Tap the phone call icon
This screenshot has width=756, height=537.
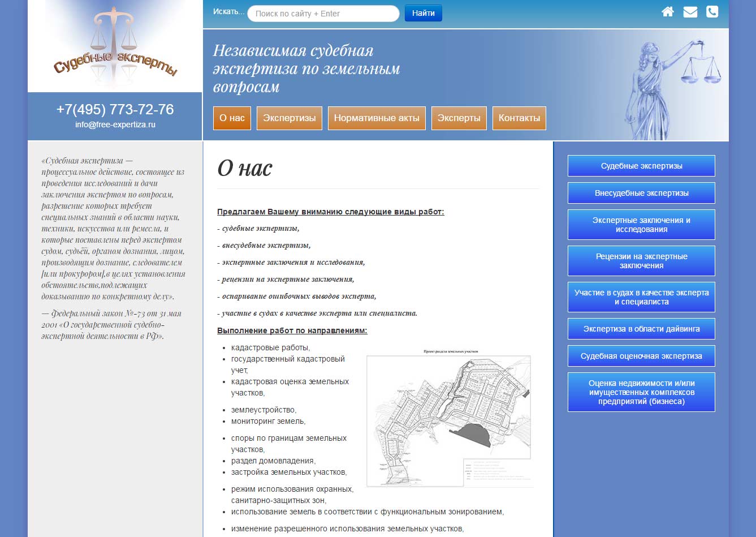(712, 11)
